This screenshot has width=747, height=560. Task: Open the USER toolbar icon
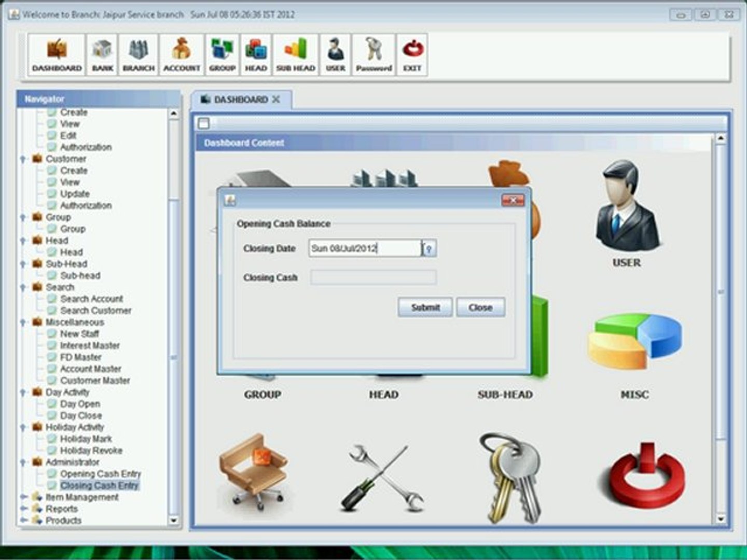336,55
